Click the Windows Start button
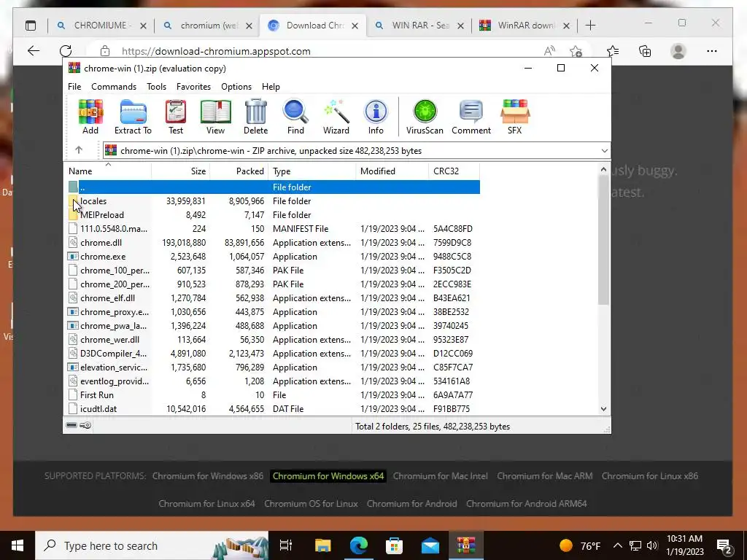This screenshot has height=560, width=747. click(x=18, y=545)
